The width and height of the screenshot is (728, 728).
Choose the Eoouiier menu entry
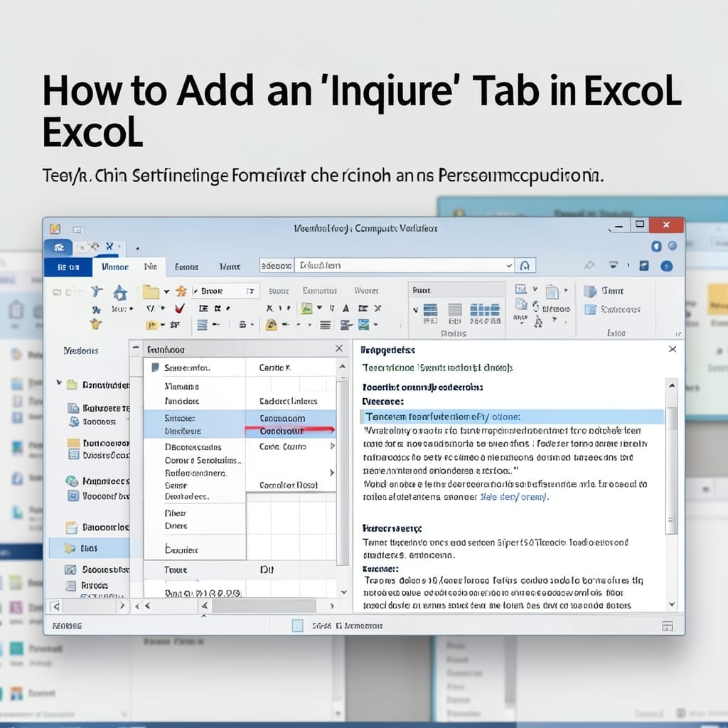pyautogui.click(x=181, y=550)
